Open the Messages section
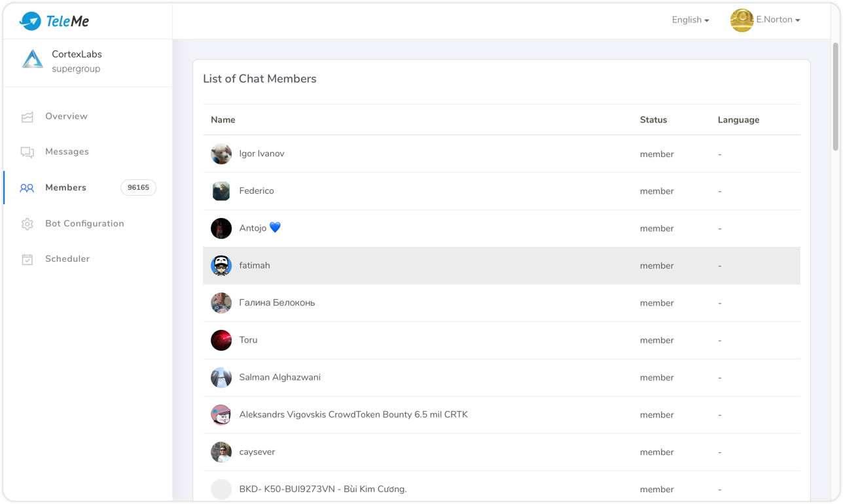Viewport: 843px width, 504px height. pyautogui.click(x=67, y=151)
